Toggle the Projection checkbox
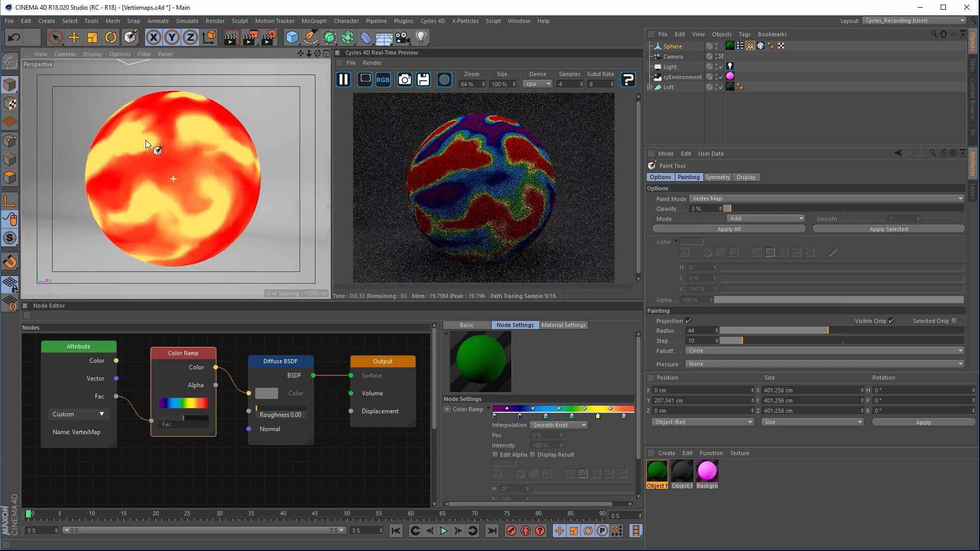 click(688, 321)
